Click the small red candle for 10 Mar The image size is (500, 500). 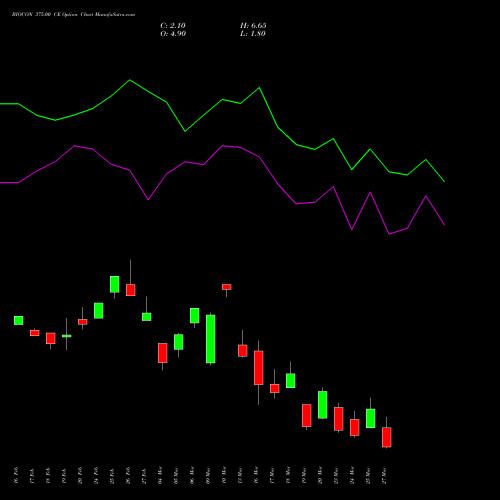pos(227,287)
